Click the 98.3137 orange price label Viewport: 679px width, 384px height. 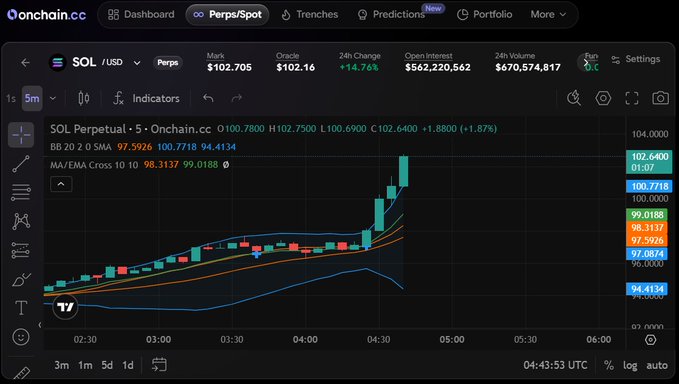[x=647, y=228]
